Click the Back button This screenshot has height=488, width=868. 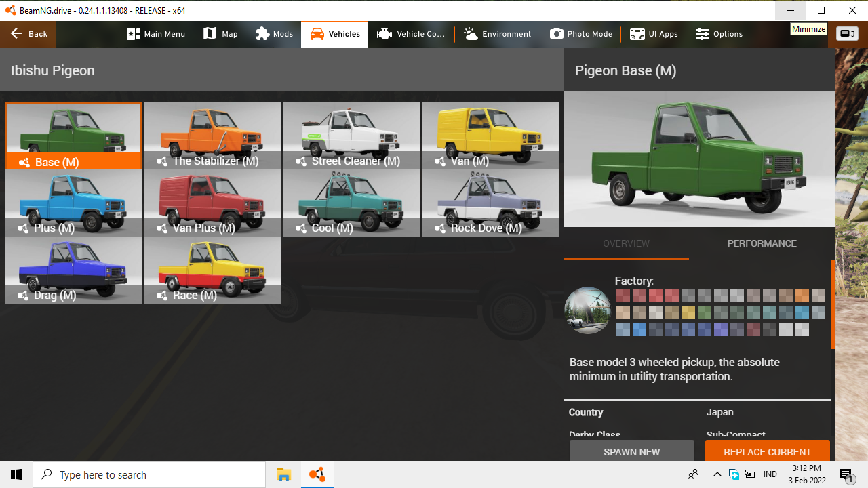coord(28,34)
